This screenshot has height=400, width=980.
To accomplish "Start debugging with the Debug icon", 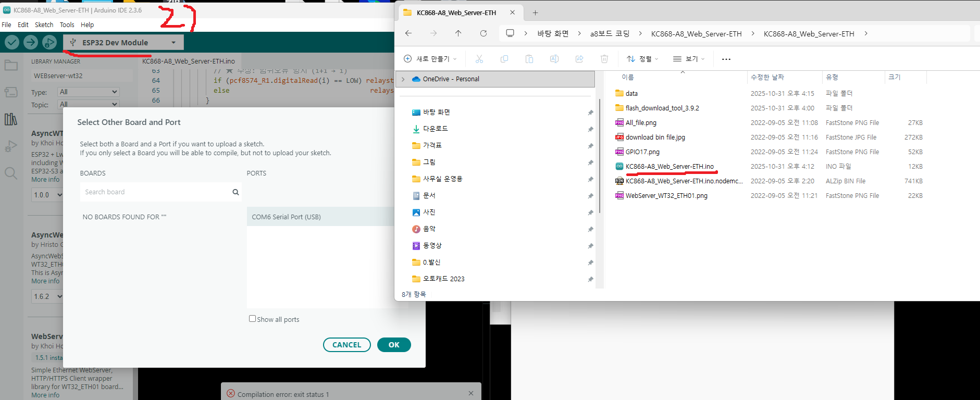I will pyautogui.click(x=49, y=42).
